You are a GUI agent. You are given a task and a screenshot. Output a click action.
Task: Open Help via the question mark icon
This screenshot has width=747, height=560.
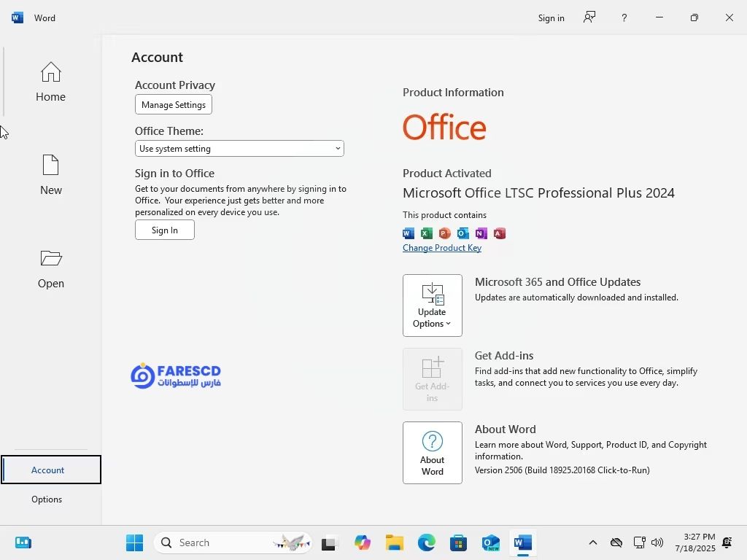pyautogui.click(x=624, y=18)
